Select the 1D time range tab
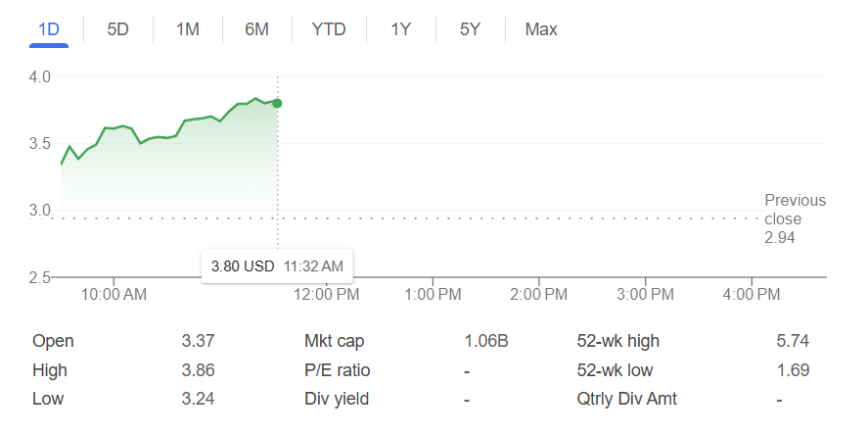 coord(48,29)
